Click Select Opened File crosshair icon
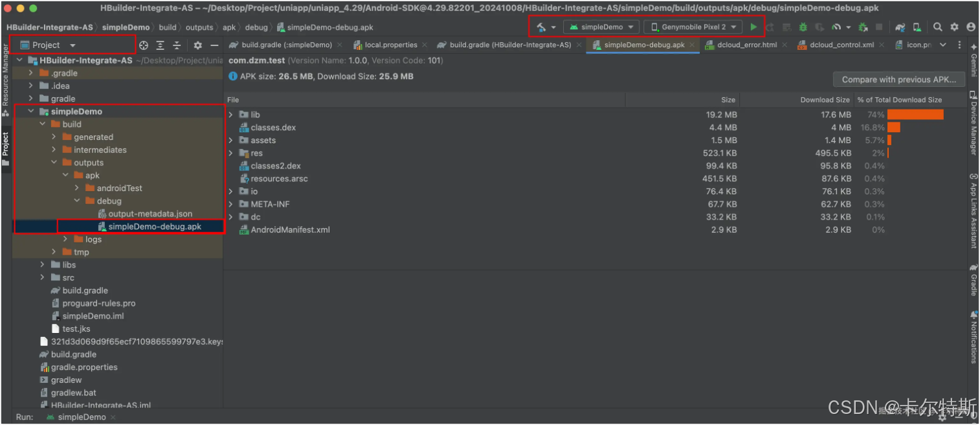Screen dimensions: 980x425 [x=144, y=45]
